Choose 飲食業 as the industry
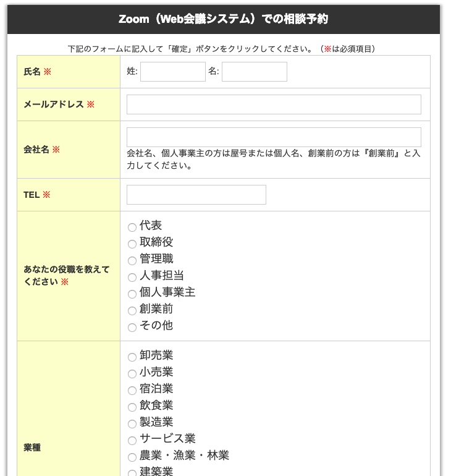451x476 pixels. pyautogui.click(x=132, y=407)
